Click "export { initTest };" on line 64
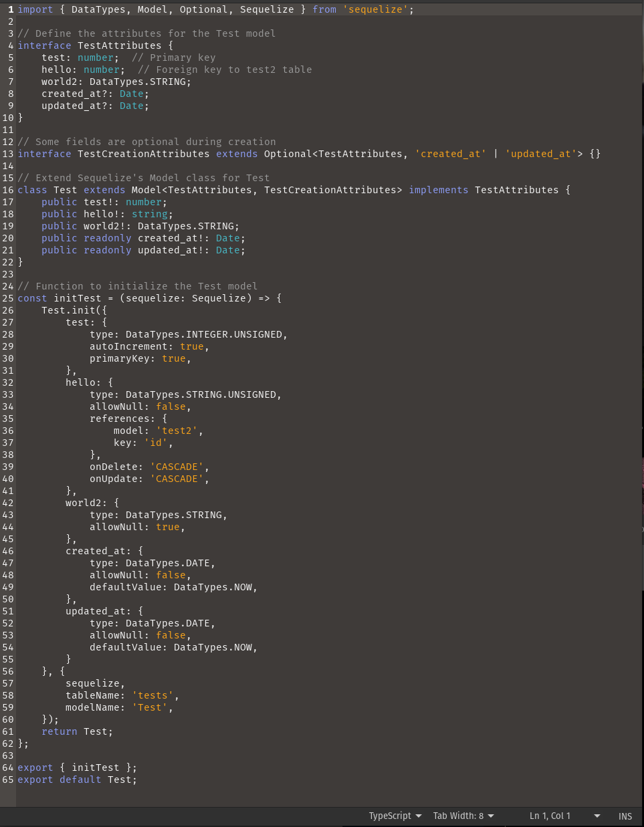The height and width of the screenshot is (827, 644). (77, 767)
